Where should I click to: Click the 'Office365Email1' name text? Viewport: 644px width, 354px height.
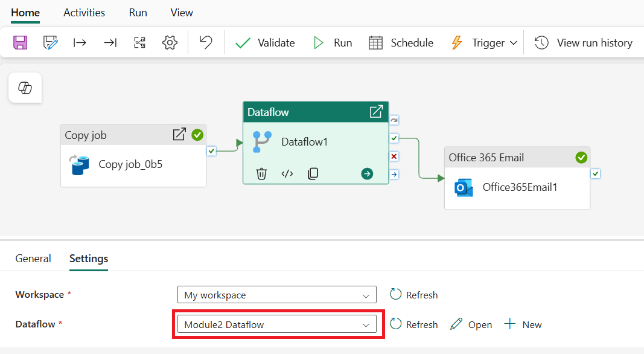point(520,187)
